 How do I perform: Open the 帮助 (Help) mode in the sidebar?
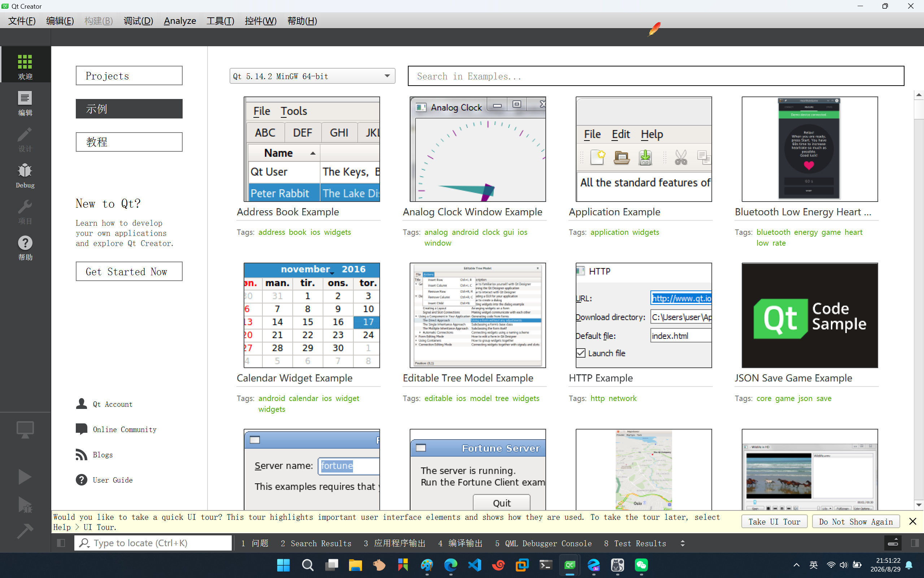point(25,248)
